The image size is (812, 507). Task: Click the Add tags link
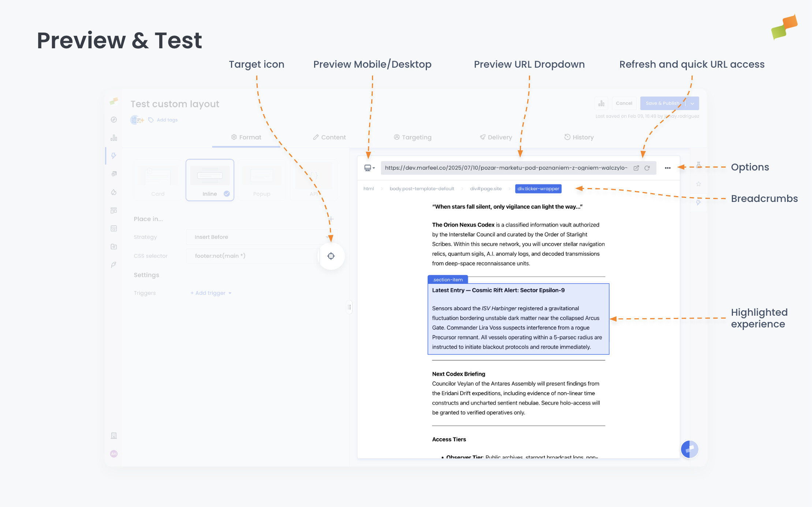point(167,120)
